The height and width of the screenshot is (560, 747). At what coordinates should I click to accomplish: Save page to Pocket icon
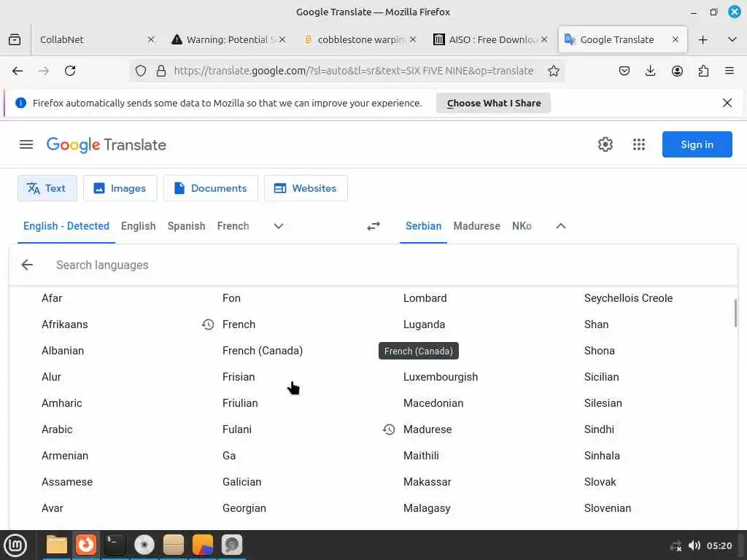pyautogui.click(x=624, y=71)
